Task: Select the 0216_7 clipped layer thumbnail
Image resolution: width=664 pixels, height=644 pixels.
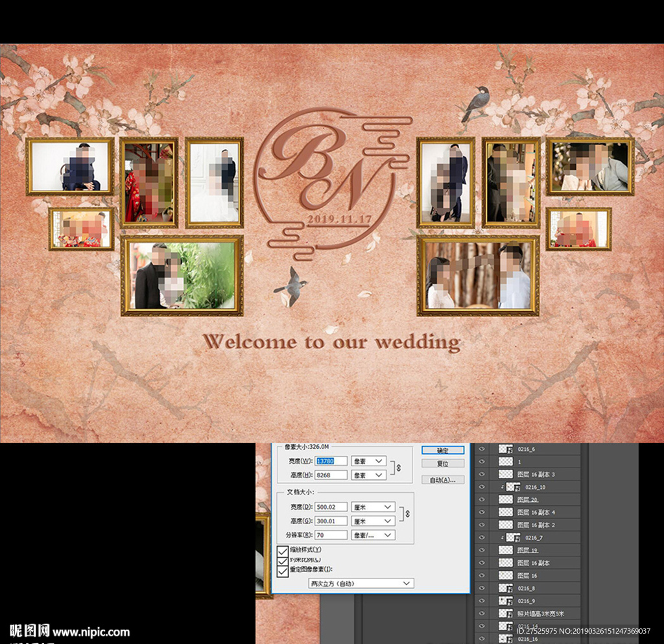Action: (514, 538)
